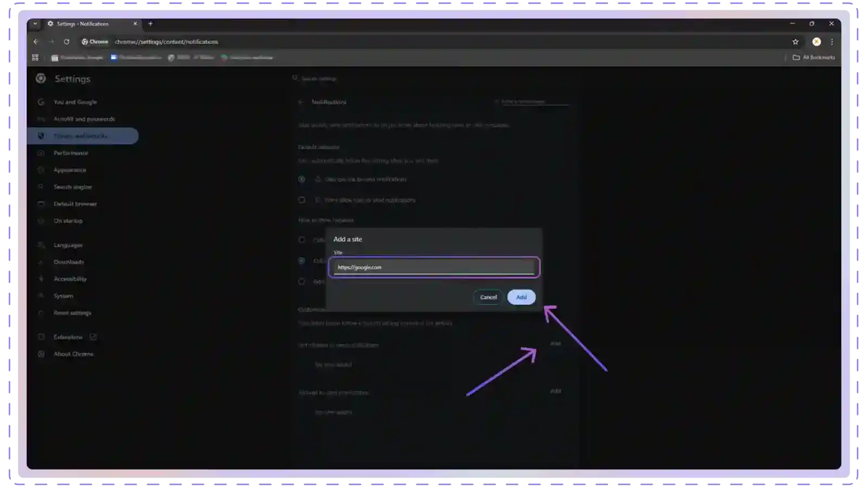The height and width of the screenshot is (488, 868).
Task: Open Privacy and security in the sidebar
Action: pos(80,136)
